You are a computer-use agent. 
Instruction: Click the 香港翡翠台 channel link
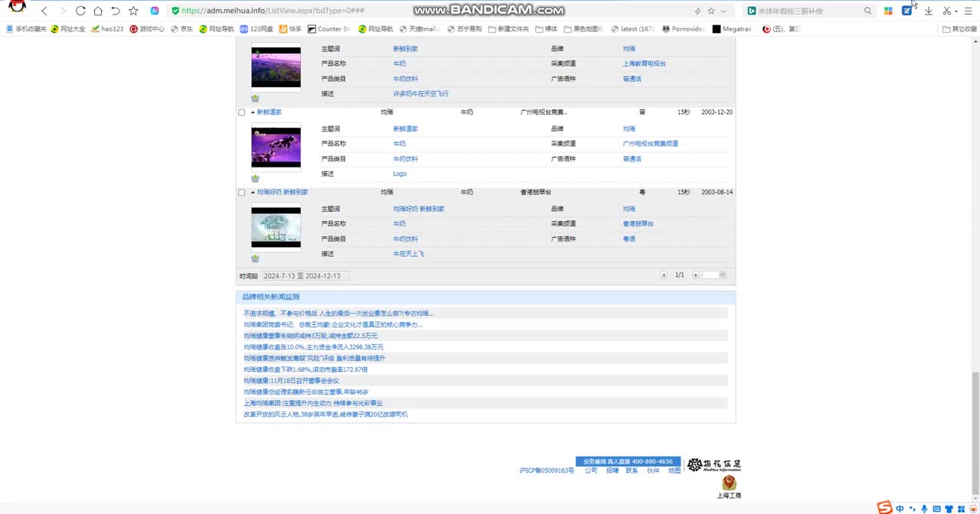click(x=638, y=224)
